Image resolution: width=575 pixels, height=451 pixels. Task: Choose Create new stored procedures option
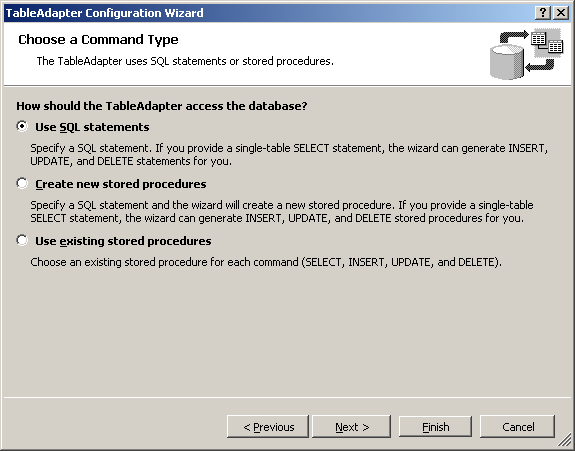point(22,183)
